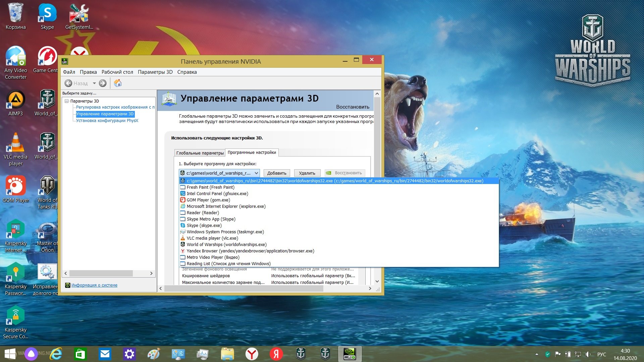Image resolution: width=644 pixels, height=362 pixels.
Task: Switch to Глобальные параметры tab
Action: 200,153
